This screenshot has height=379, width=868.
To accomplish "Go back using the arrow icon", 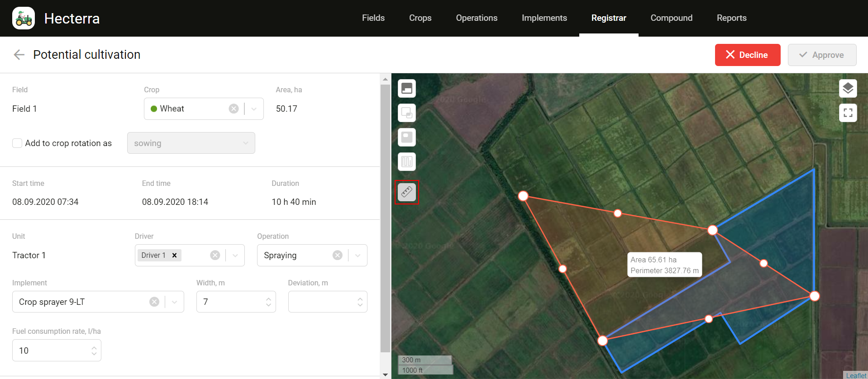I will tap(19, 55).
